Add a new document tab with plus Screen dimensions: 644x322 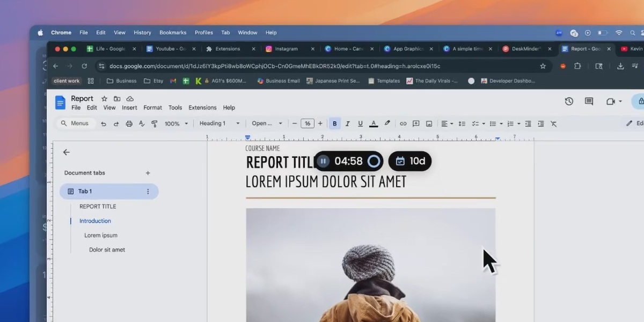pyautogui.click(x=148, y=173)
